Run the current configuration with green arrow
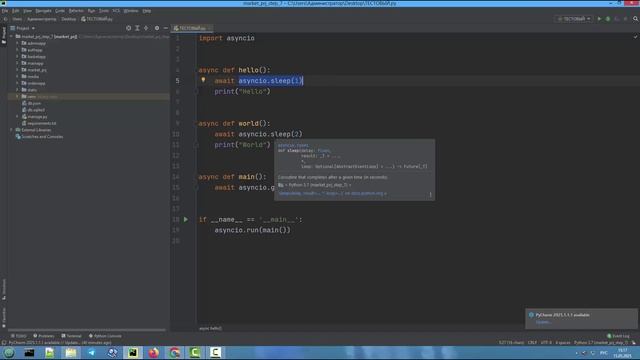The width and height of the screenshot is (640, 360). 599,19
